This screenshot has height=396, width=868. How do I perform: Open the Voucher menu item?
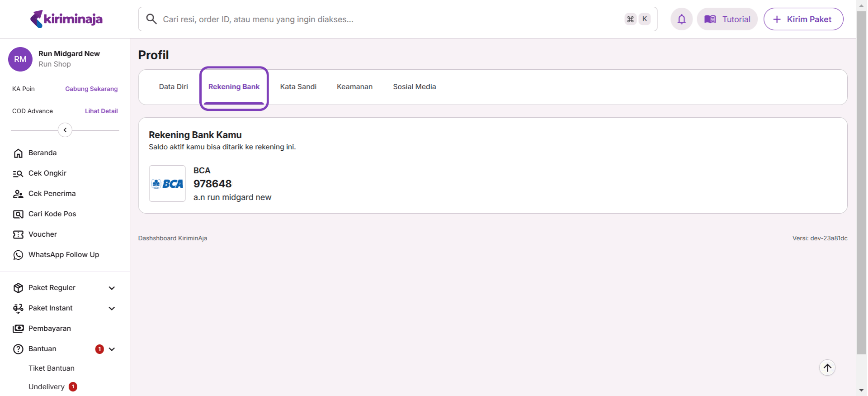click(x=42, y=234)
